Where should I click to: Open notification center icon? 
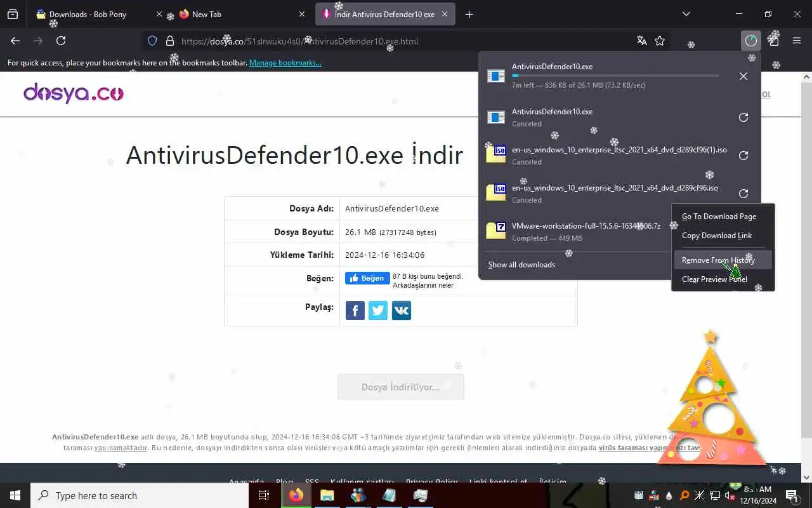click(792, 495)
